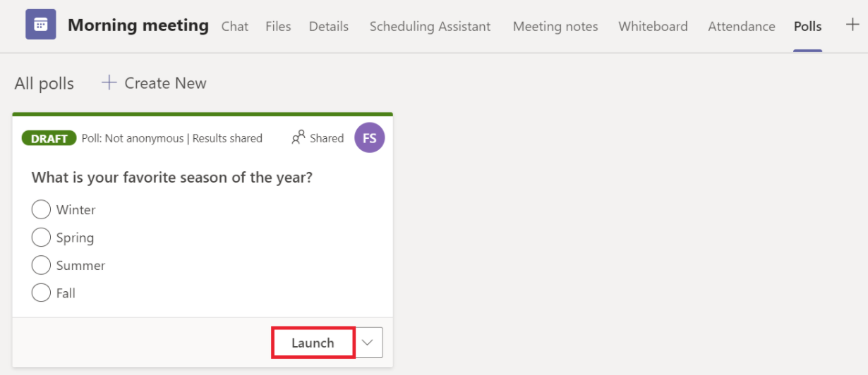Click the Morning meeting calendar icon
The height and width of the screenshot is (375, 868).
(x=41, y=25)
